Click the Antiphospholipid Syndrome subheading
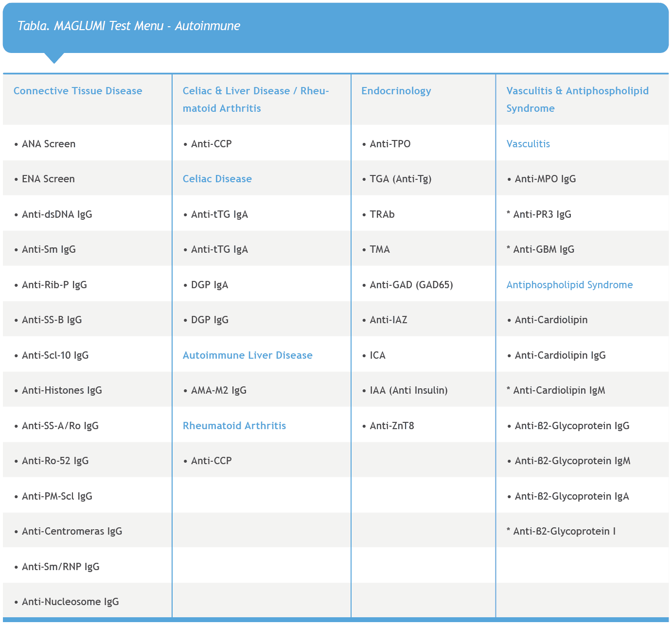672x626 pixels. pyautogui.click(x=569, y=285)
